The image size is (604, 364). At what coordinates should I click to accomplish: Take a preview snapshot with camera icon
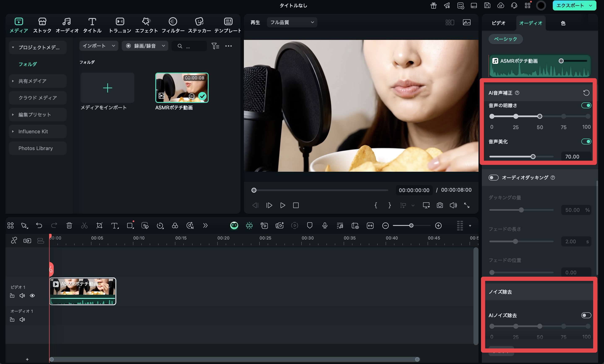(440, 205)
